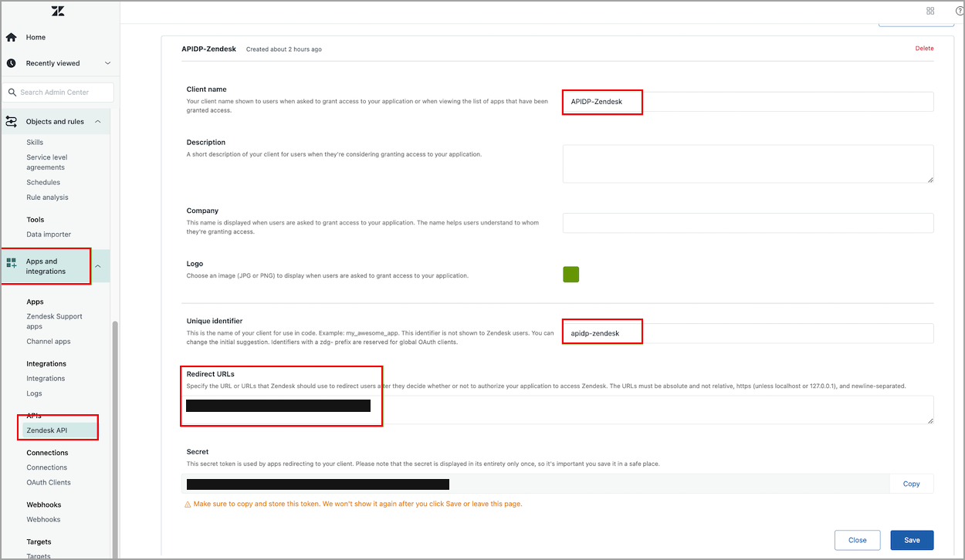Click the APIDP-Zendesk header title

click(208, 49)
